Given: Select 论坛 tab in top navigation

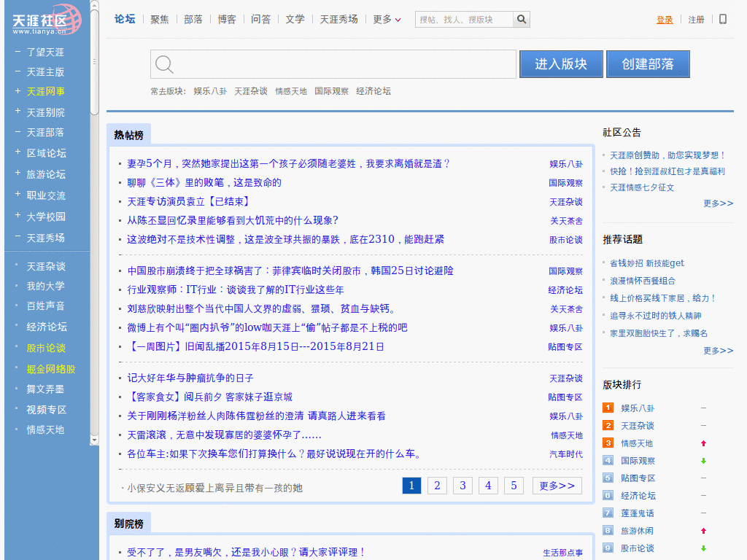Looking at the screenshot, I should 125,19.
